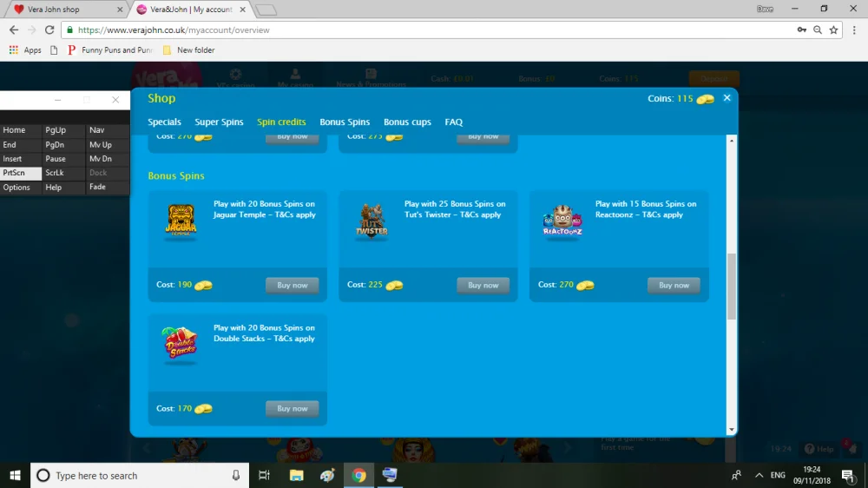This screenshot has height=488, width=868.
Task: Click the saved password key icon
Action: pos(801,30)
